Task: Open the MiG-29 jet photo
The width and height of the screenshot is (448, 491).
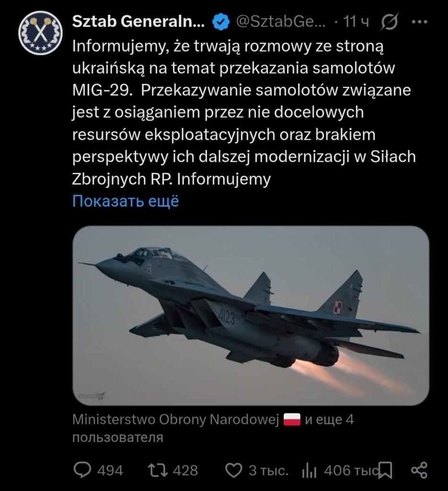Action: [251, 315]
